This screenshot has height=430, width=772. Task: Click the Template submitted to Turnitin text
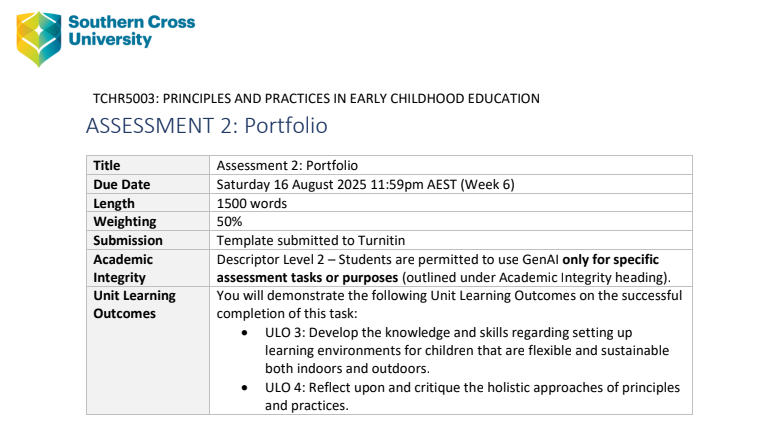tap(310, 240)
